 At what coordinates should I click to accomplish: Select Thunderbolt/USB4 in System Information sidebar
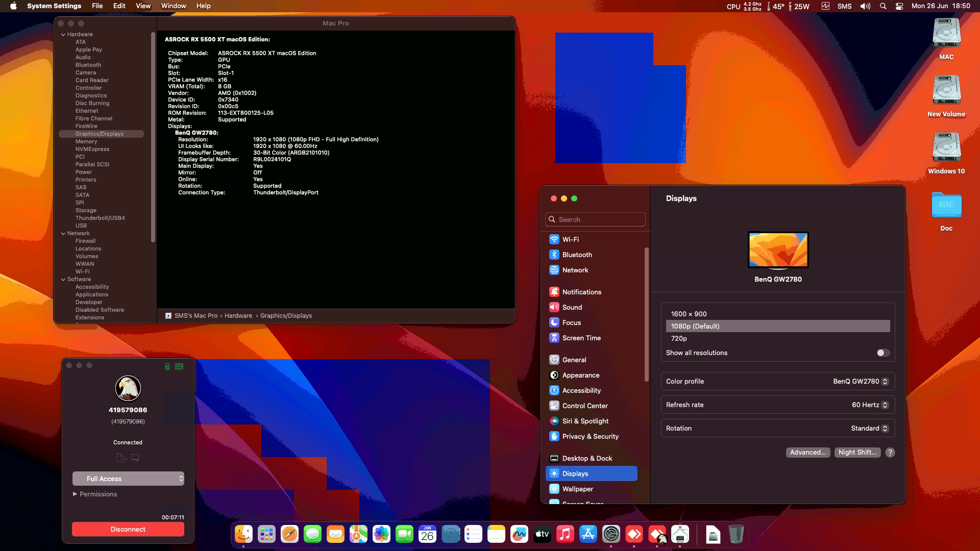click(100, 218)
